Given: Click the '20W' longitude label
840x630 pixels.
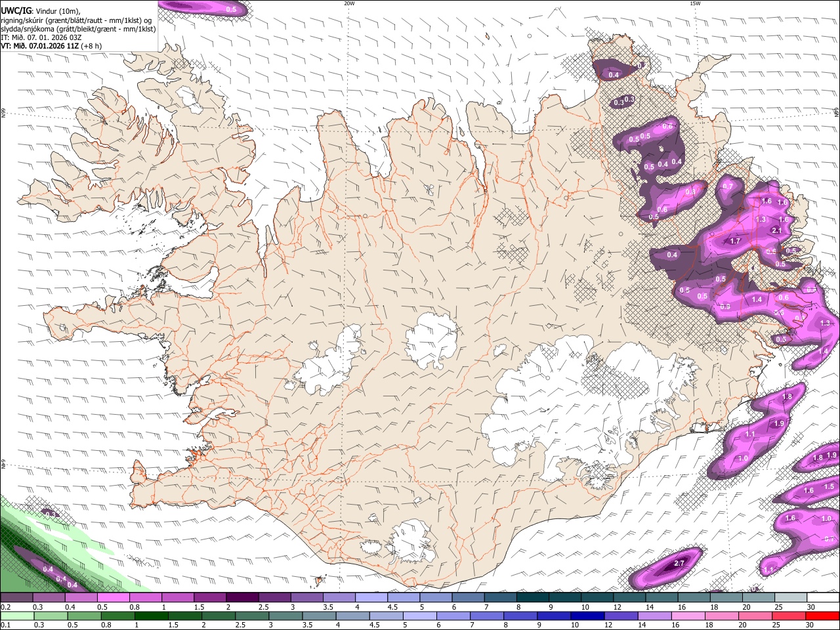Looking at the screenshot, I should [x=349, y=3].
